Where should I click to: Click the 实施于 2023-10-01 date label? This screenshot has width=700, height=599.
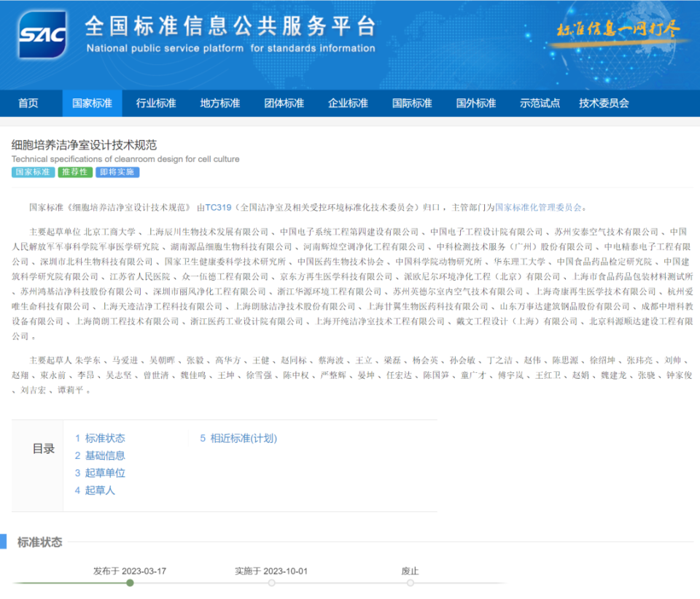tap(271, 571)
